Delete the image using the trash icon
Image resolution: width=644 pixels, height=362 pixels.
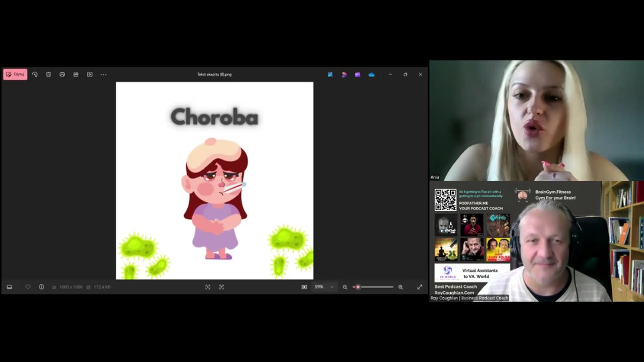point(48,74)
